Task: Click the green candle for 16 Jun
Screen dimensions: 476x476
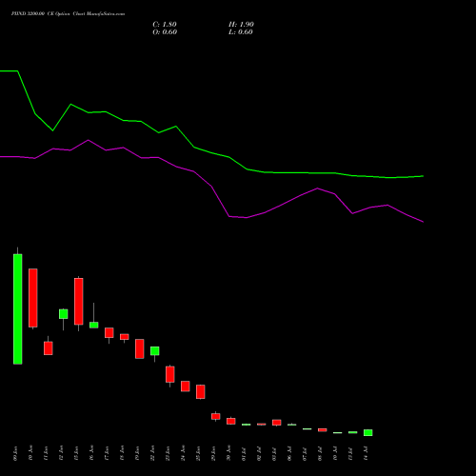Action: (x=94, y=325)
